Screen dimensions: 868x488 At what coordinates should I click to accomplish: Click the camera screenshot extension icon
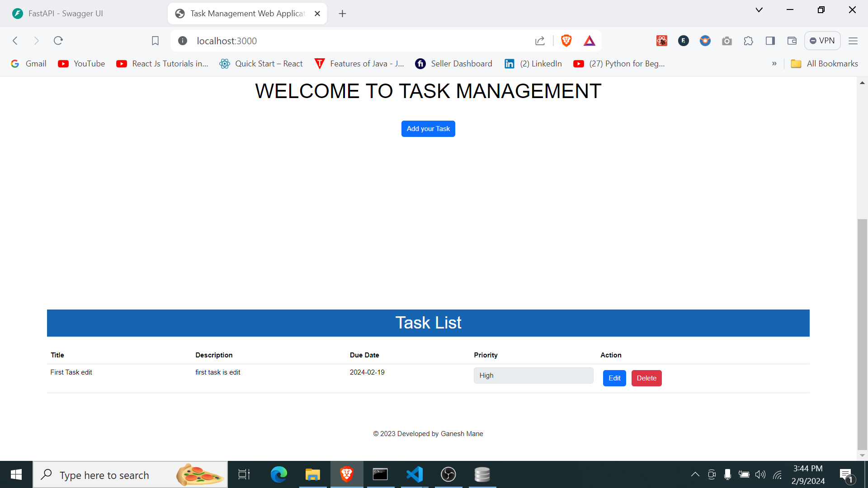click(727, 41)
